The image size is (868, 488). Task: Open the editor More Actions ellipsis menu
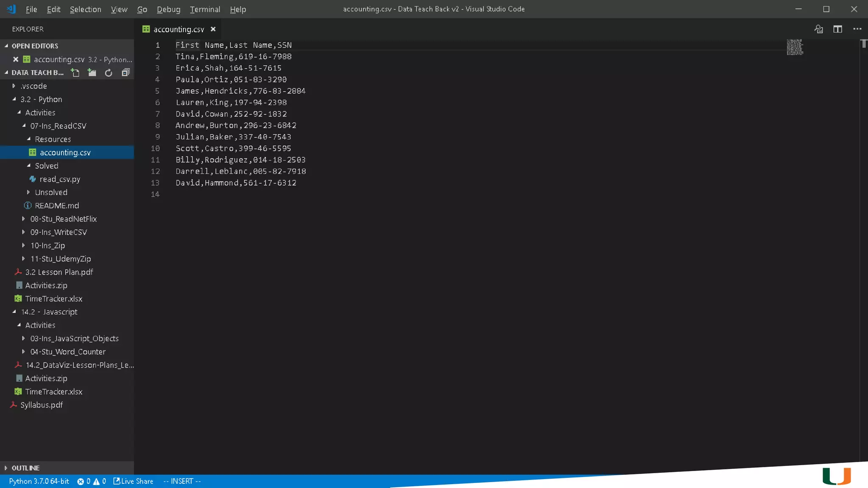click(857, 29)
